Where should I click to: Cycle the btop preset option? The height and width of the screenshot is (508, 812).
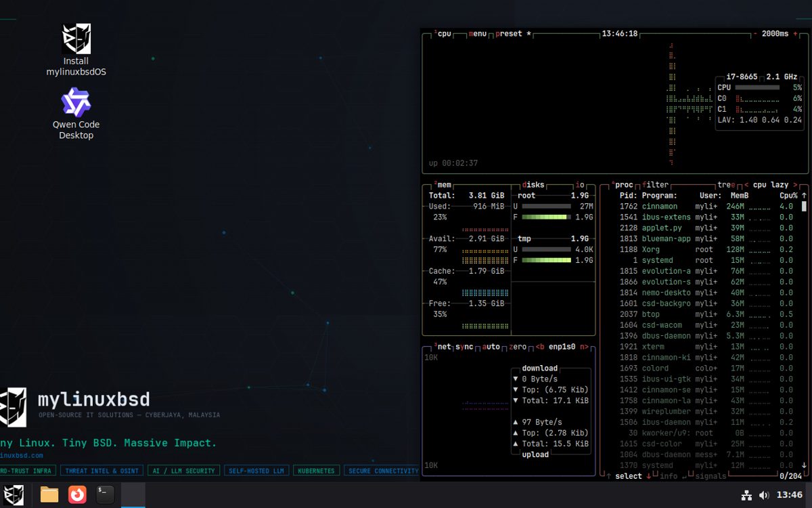point(514,33)
